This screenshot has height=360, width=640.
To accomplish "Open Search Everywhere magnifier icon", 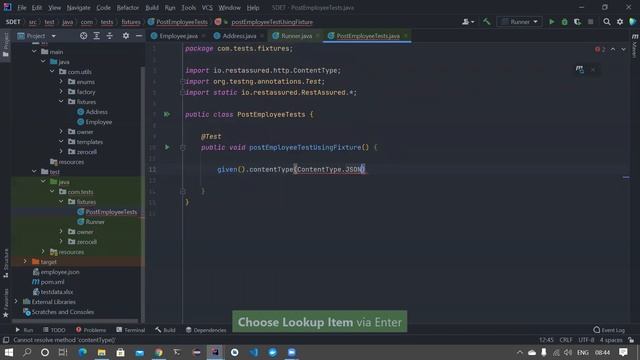I will (607, 22).
